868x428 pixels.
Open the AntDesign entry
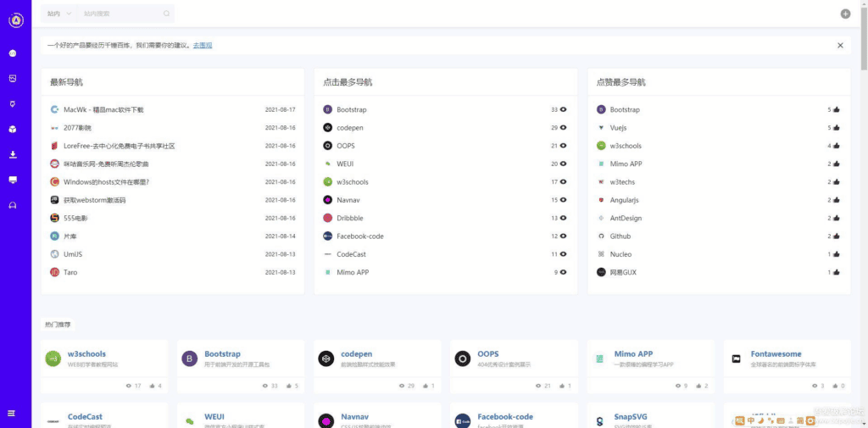click(626, 218)
